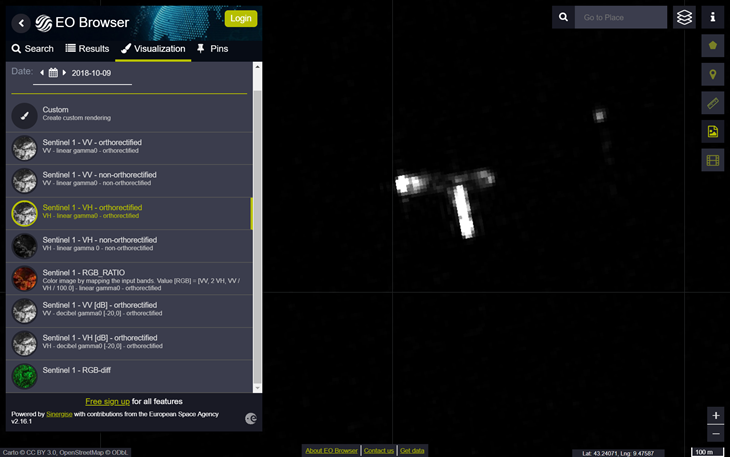
Task: Open the 'Free sign up' link
Action: point(108,401)
